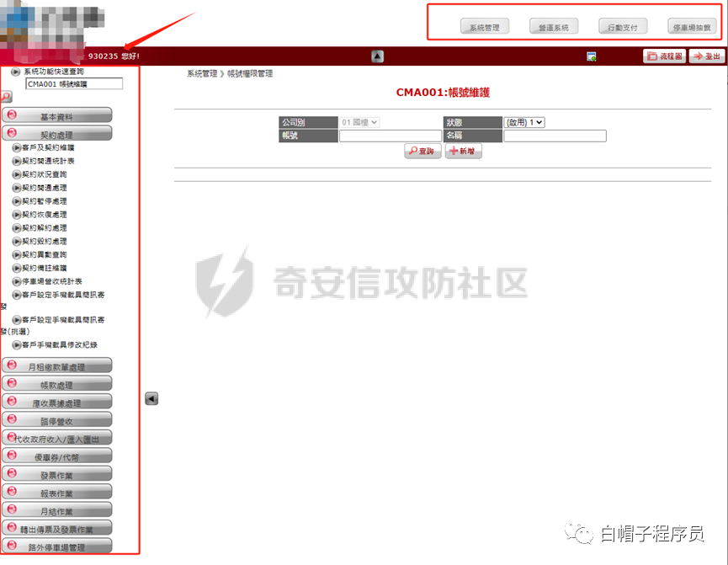Collapse the header with the up-arrow icon
The width and height of the screenshot is (728, 565).
377,56
